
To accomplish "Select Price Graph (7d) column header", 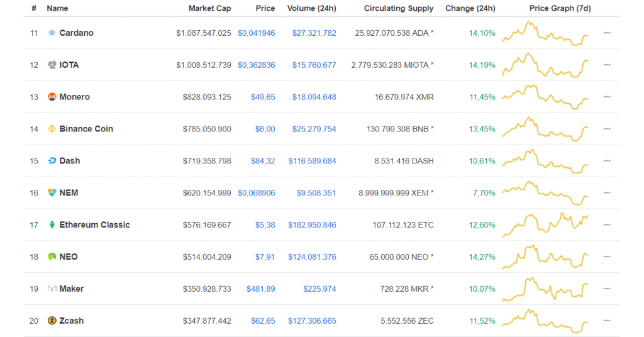I will (x=560, y=8).
